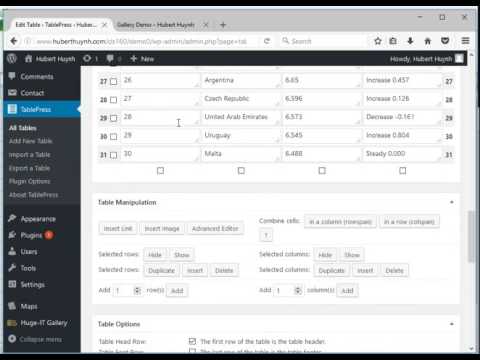Delete the selected columns
The image size is (480, 360).
pos(394,270)
